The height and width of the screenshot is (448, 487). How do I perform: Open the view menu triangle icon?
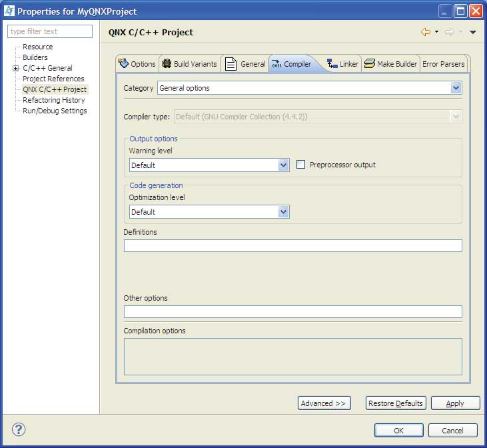(472, 32)
